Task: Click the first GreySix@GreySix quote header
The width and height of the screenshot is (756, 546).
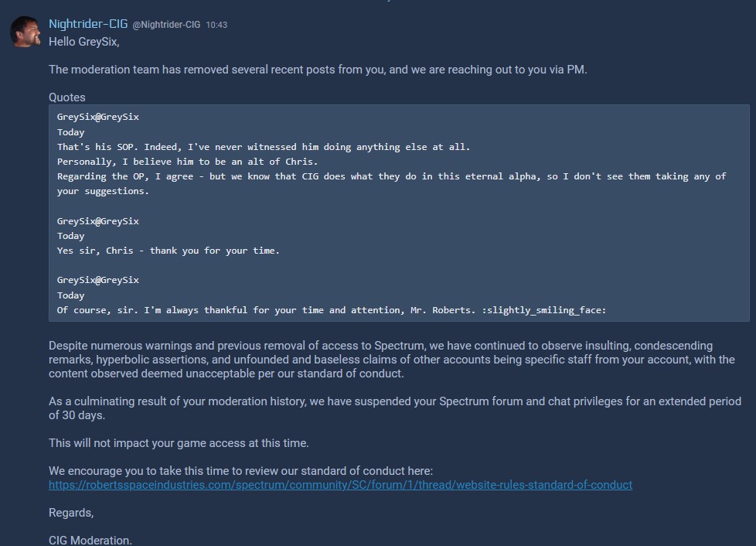Action: (98, 117)
